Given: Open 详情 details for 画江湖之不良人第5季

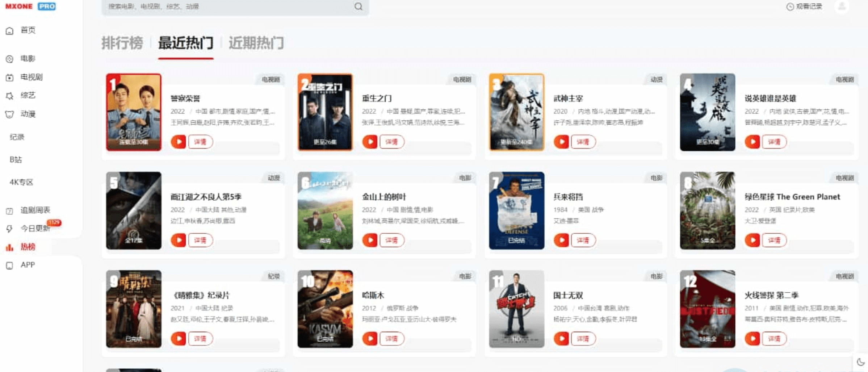Looking at the screenshot, I should point(200,240).
